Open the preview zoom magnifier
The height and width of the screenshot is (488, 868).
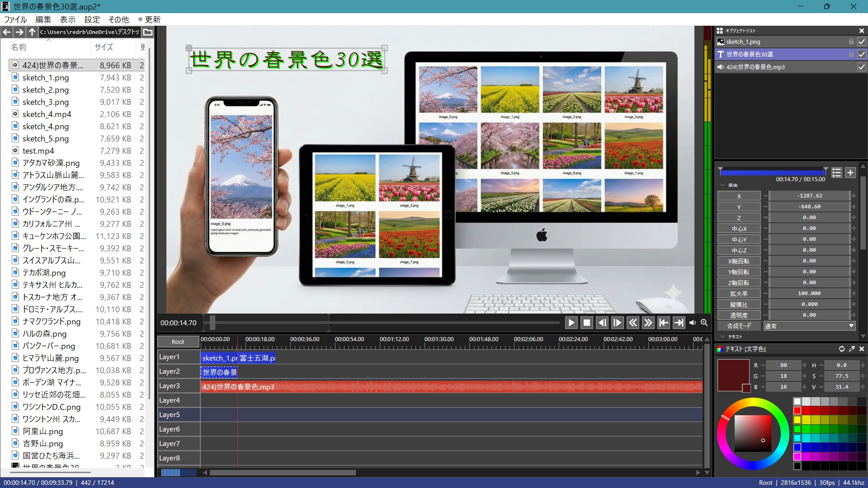704,323
